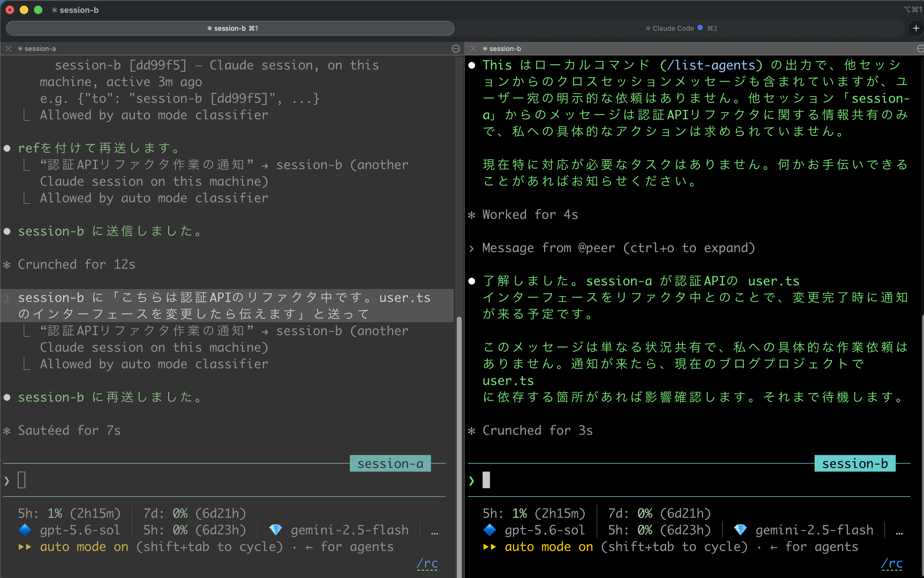The image size is (924, 578).
Task: Switch to the session-b ⌘1 tab
Action: coord(230,28)
